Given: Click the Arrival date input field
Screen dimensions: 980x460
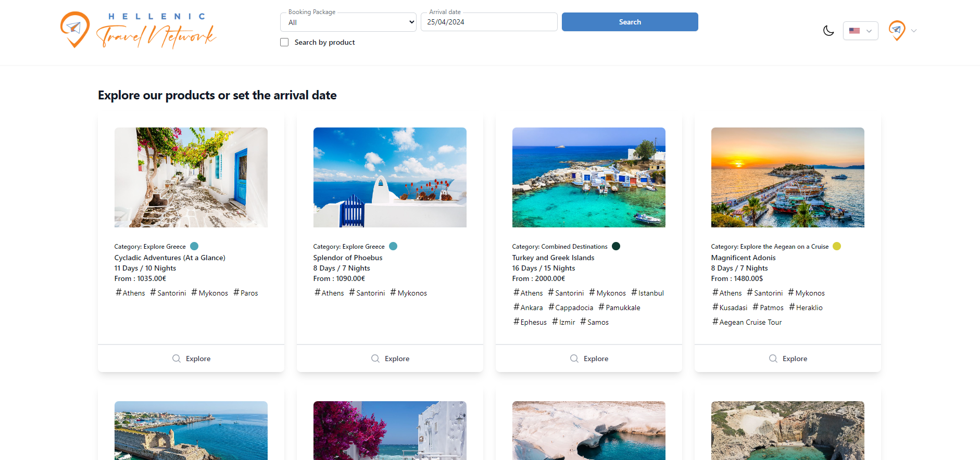Looking at the screenshot, I should tap(488, 22).
